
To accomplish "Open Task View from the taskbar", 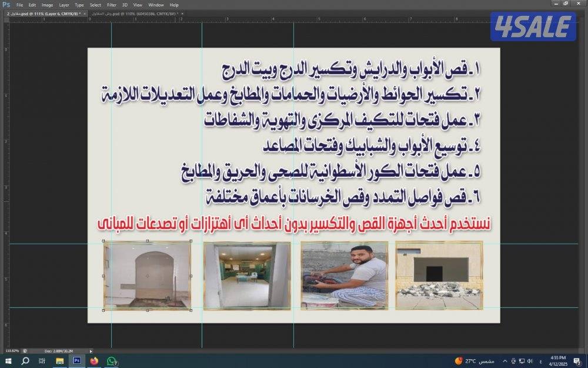I will (41, 362).
